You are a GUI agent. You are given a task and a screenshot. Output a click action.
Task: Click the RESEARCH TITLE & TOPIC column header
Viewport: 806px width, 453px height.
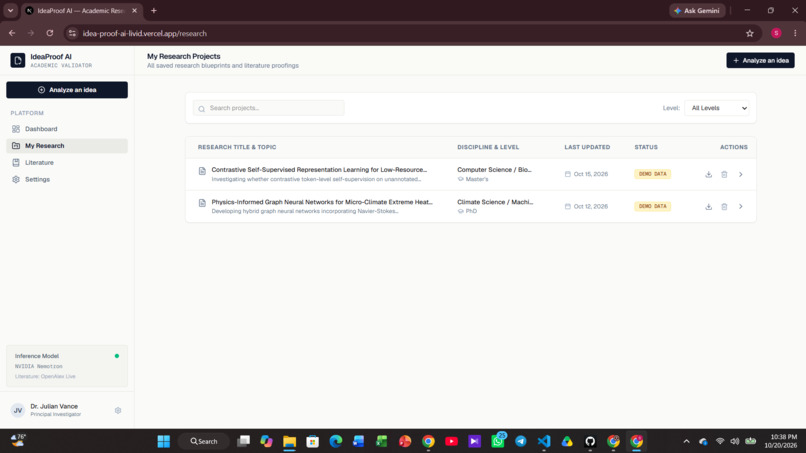[x=237, y=147]
